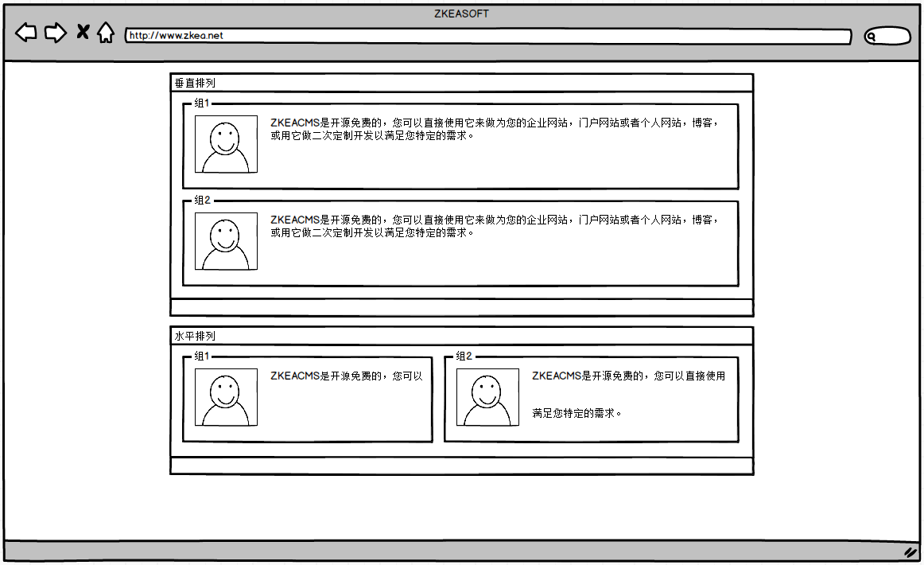The width and height of the screenshot is (924, 565).
Task: Click the stop loading X icon
Action: pyautogui.click(x=83, y=32)
